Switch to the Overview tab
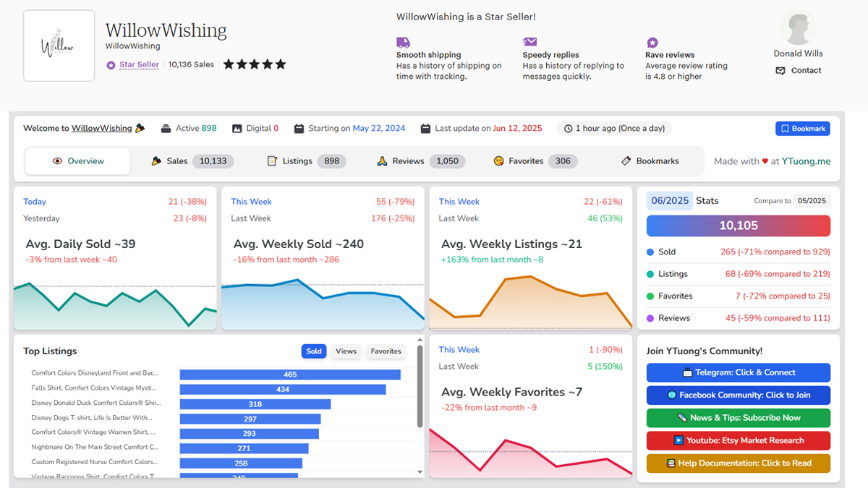Image resolution: width=868 pixels, height=488 pixels. coord(78,161)
